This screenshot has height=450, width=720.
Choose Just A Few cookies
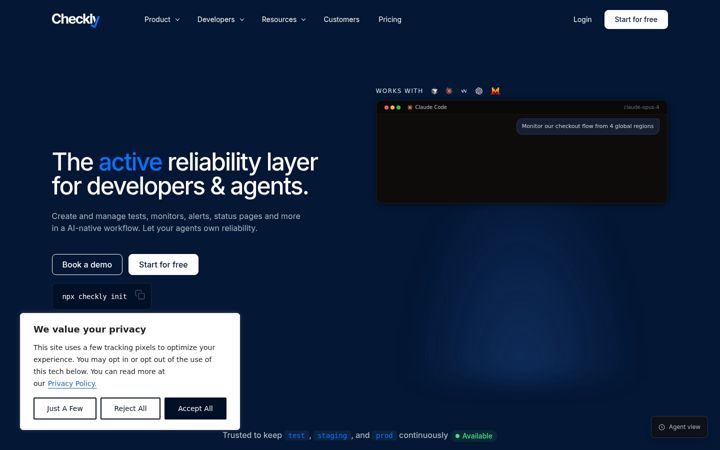(x=65, y=409)
